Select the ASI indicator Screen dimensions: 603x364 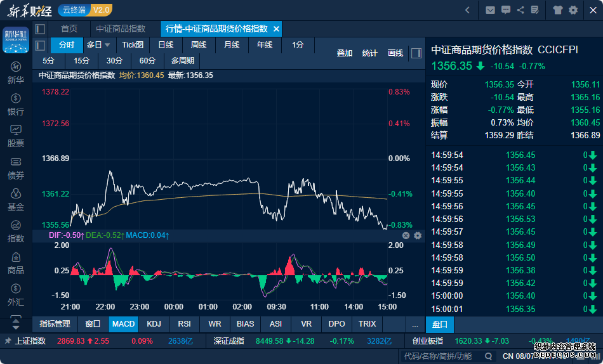(x=275, y=324)
